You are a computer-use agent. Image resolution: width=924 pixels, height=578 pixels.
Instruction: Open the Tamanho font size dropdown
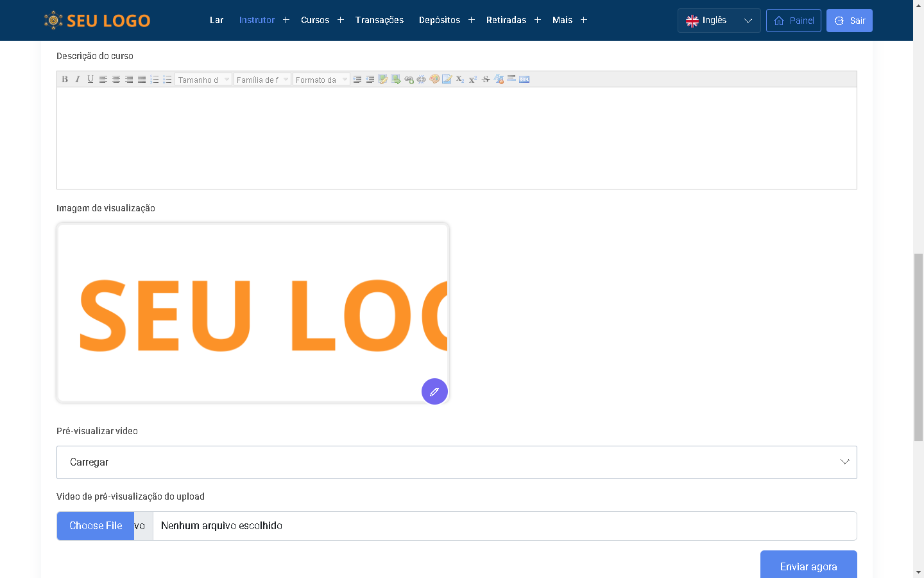203,80
